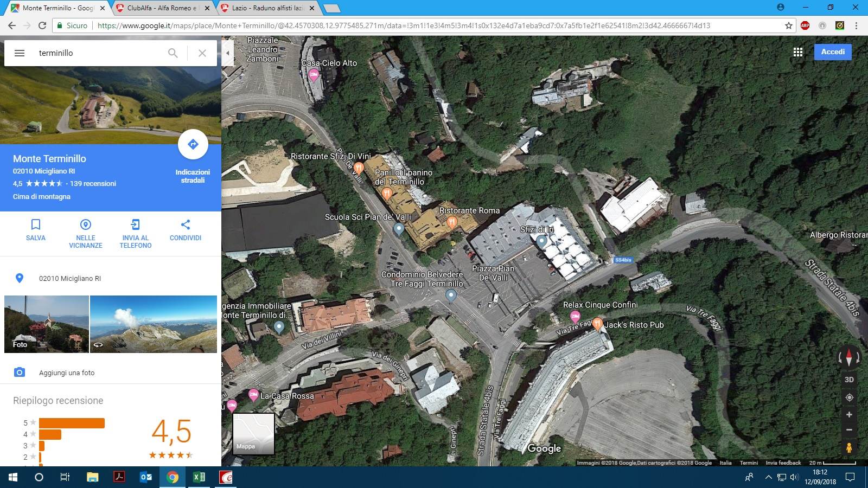The image size is (868, 488).
Task: Select the Monte Terminillo Google Maps tab
Action: [58, 8]
